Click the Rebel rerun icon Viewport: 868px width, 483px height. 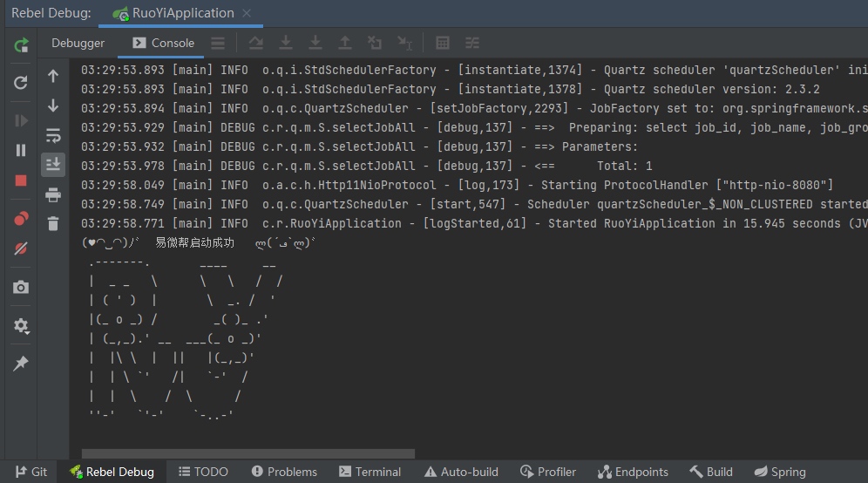point(21,44)
